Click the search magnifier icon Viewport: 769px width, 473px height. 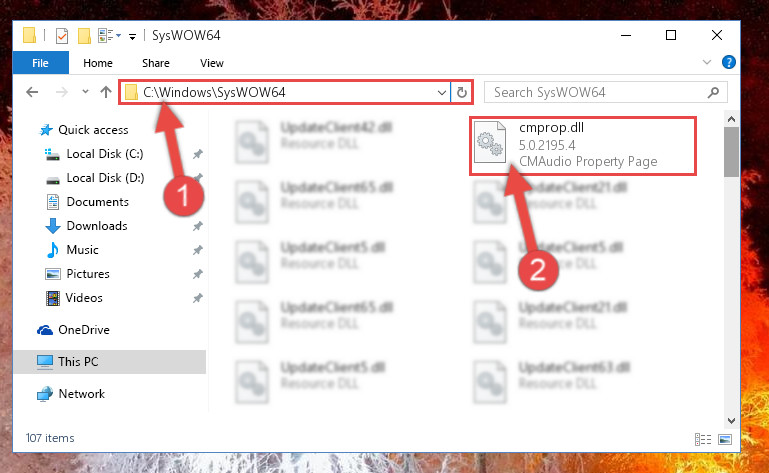tap(713, 92)
